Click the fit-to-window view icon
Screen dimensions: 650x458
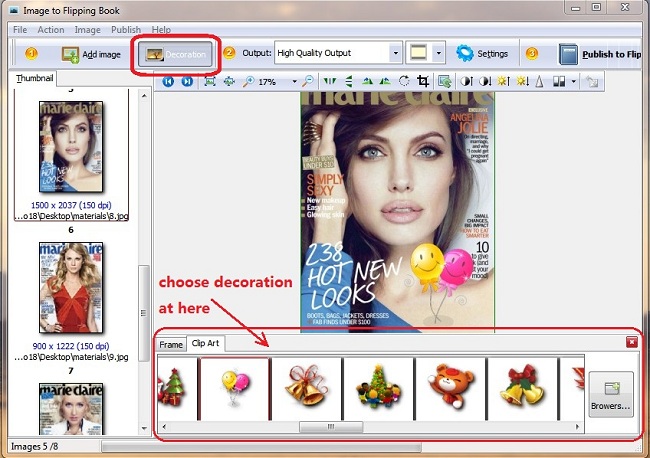pyautogui.click(x=210, y=81)
